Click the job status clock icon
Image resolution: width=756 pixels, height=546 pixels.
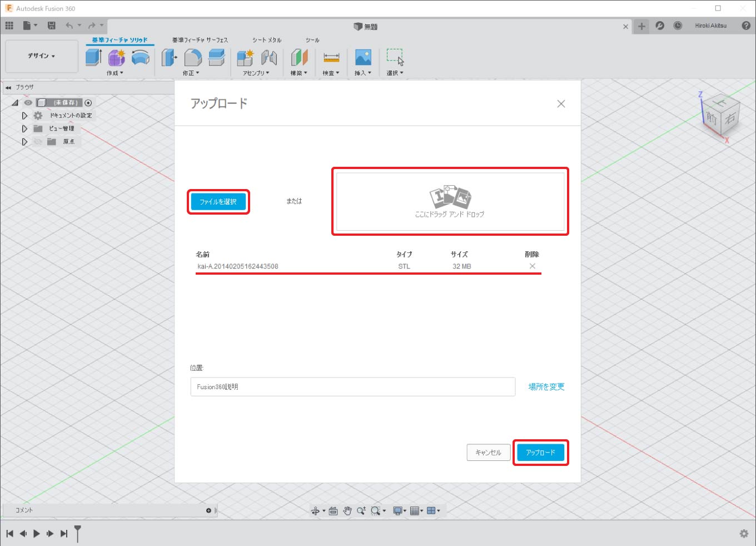(x=678, y=26)
